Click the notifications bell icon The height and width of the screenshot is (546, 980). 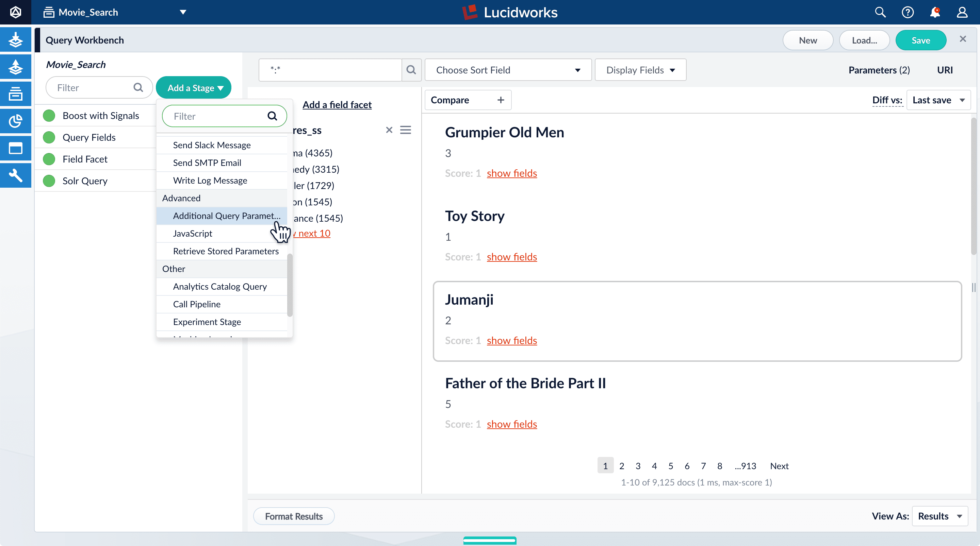(x=935, y=12)
